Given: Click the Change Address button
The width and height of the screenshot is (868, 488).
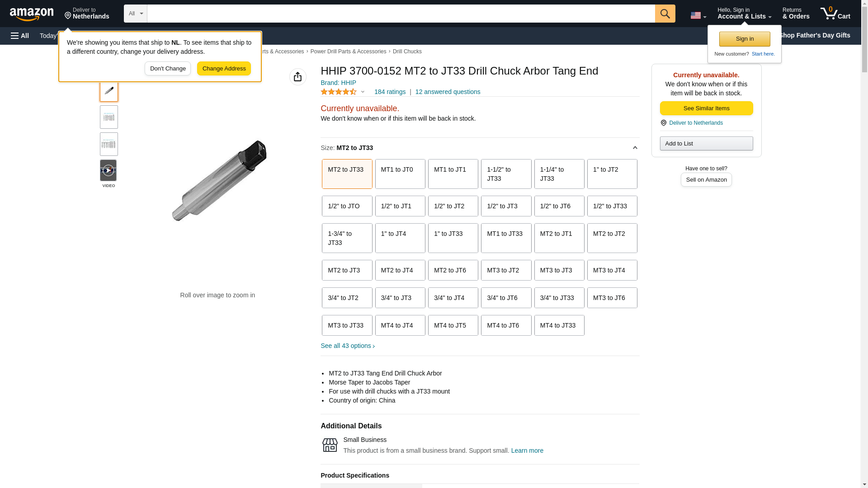Looking at the screenshot, I should (224, 69).
